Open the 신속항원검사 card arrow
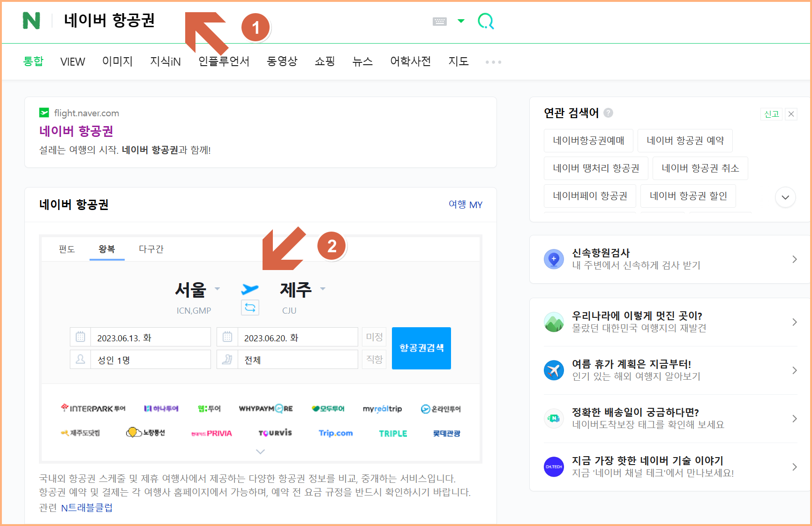The image size is (812, 526). [x=795, y=259]
